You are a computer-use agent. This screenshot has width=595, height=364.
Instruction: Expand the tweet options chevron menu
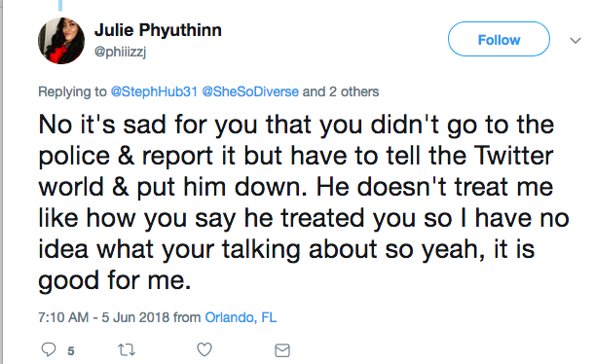coord(576,40)
